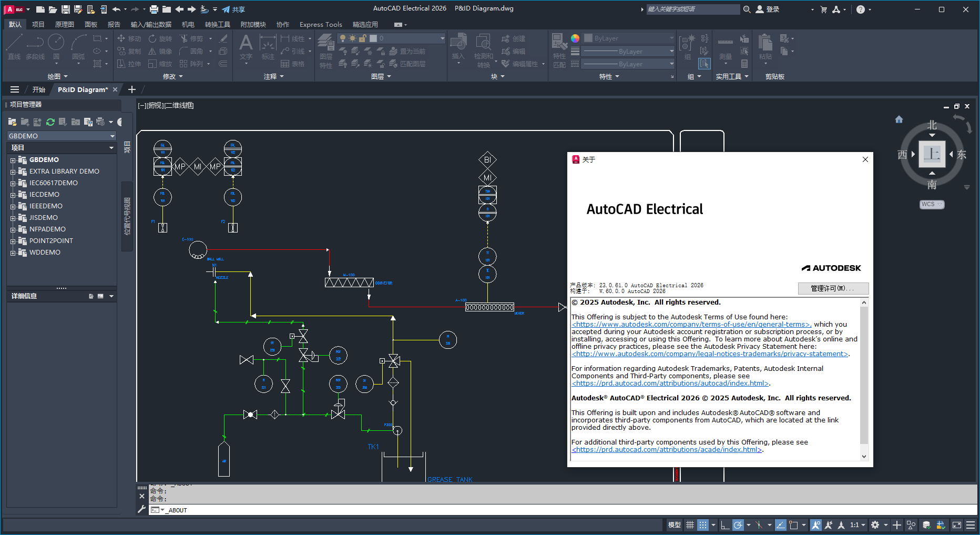Click the clean screen icon in status bar

957,525
